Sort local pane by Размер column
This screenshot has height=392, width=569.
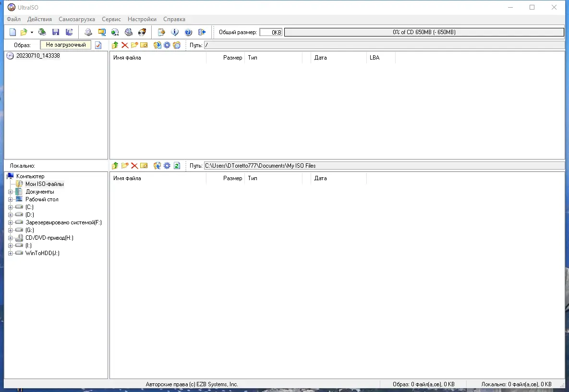click(x=225, y=178)
